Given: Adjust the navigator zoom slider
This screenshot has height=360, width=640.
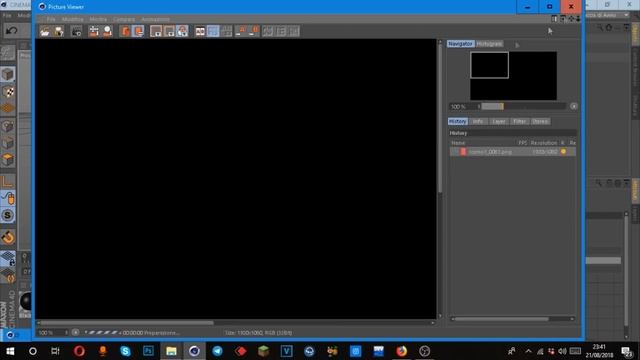Looking at the screenshot, I should coord(524,106).
